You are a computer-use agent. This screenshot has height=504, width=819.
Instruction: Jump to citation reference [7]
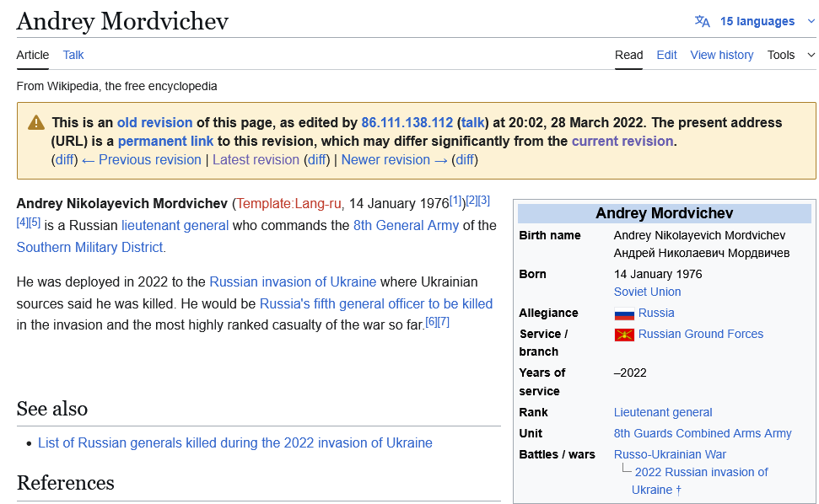444,321
